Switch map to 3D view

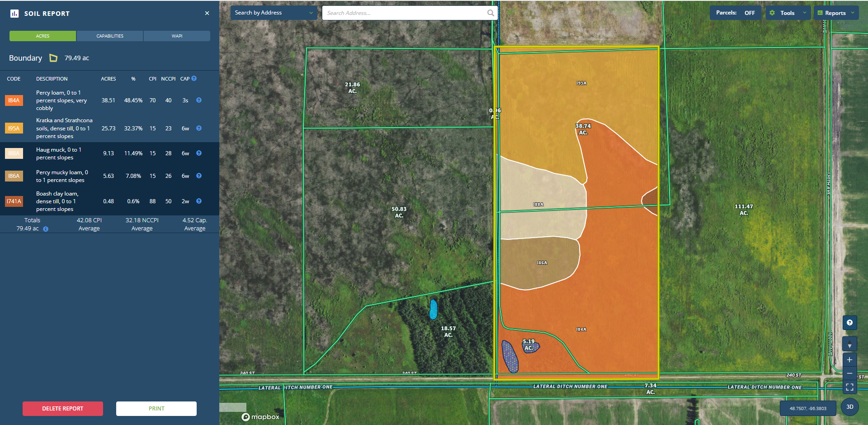click(x=849, y=407)
